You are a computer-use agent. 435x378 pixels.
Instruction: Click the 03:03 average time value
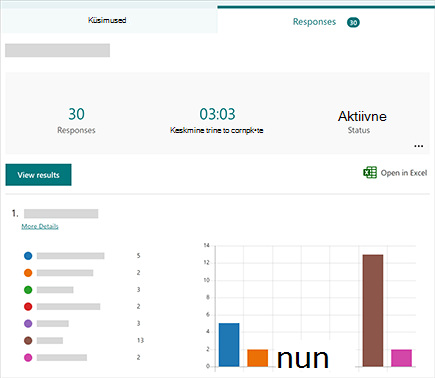[217, 114]
